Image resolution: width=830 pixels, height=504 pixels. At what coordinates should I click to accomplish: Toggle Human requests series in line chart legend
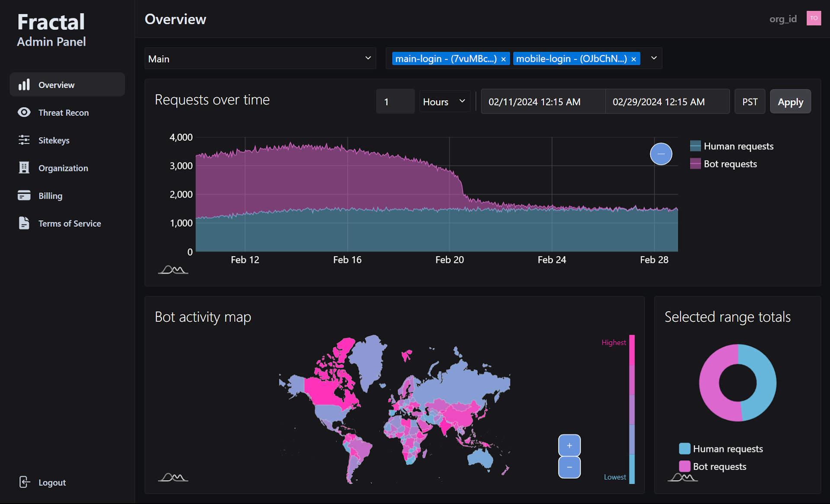coord(731,146)
